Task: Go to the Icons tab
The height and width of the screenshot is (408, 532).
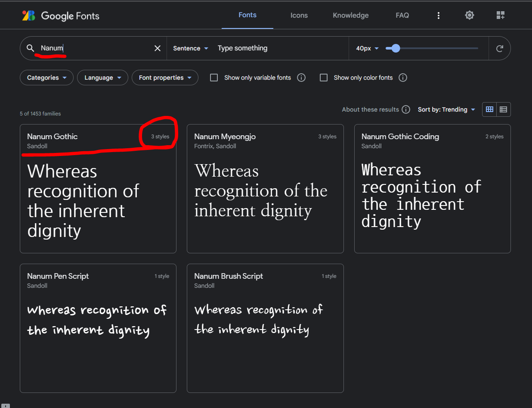Action: 299,16
